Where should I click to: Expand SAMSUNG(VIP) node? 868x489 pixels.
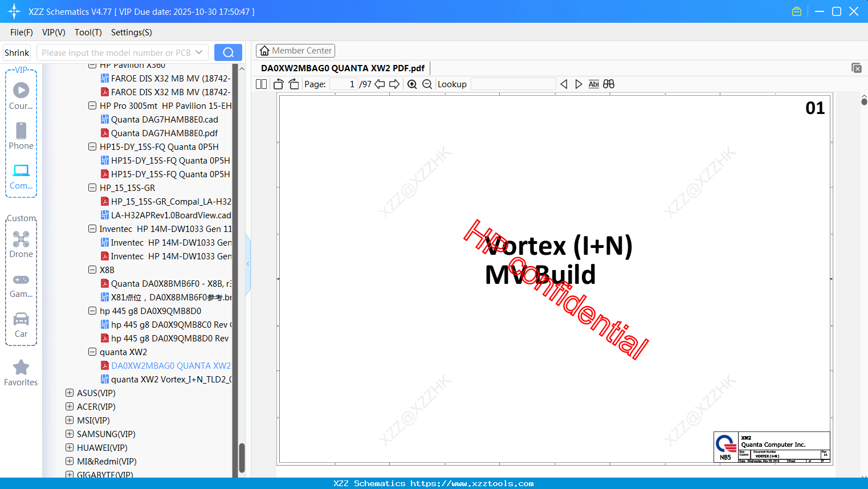pyautogui.click(x=70, y=434)
